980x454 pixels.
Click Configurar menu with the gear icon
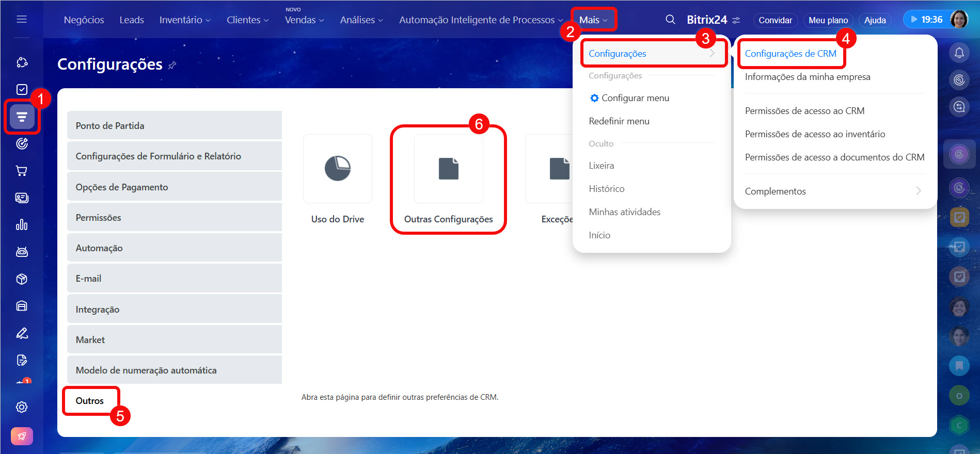(635, 98)
